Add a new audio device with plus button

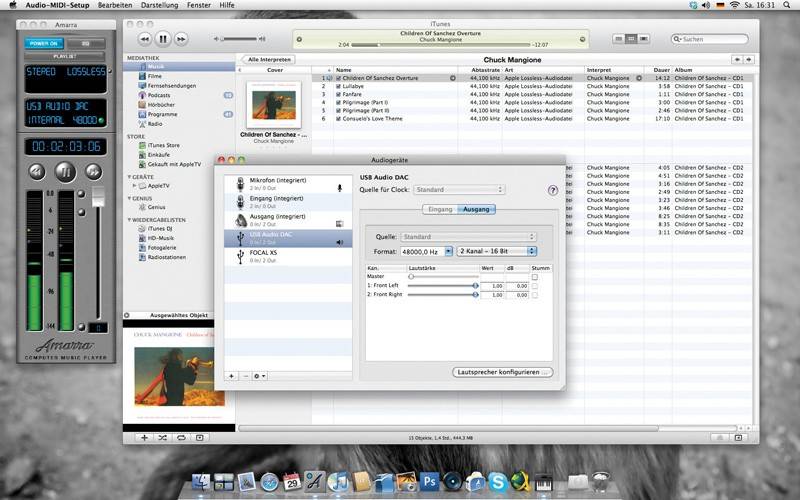pos(231,376)
